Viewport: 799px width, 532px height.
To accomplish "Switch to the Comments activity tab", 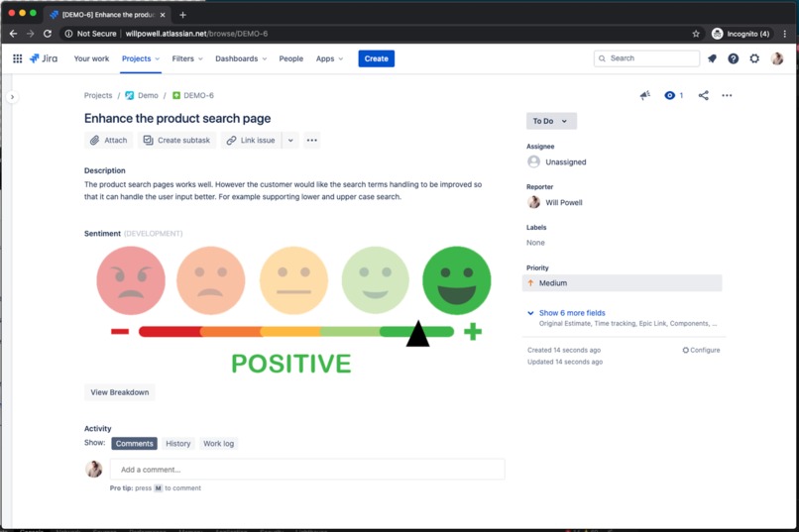I will point(134,444).
